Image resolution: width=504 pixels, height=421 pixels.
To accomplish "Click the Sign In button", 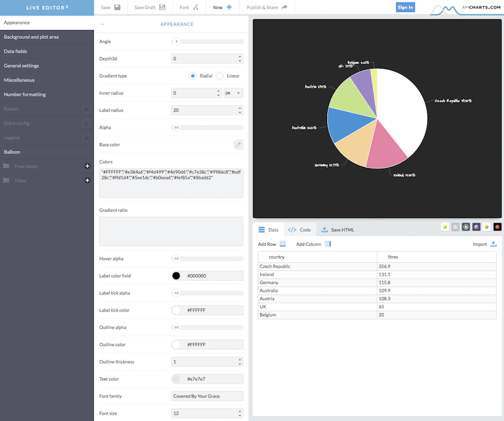I will coord(405,7).
